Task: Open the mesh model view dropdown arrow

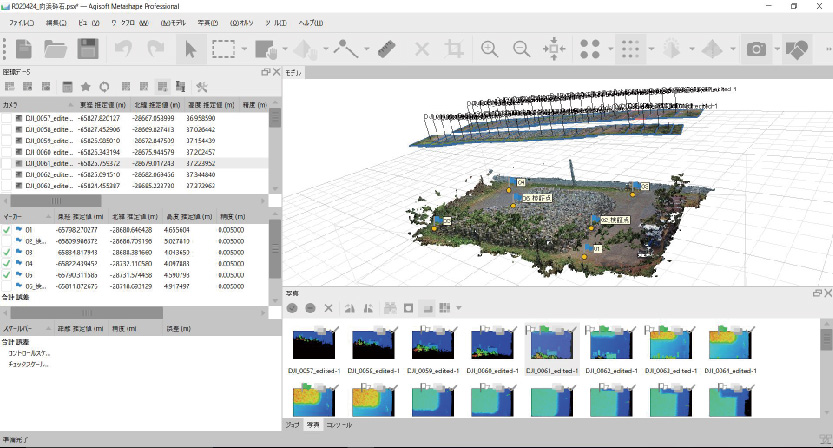Action: pyautogui.click(x=692, y=49)
